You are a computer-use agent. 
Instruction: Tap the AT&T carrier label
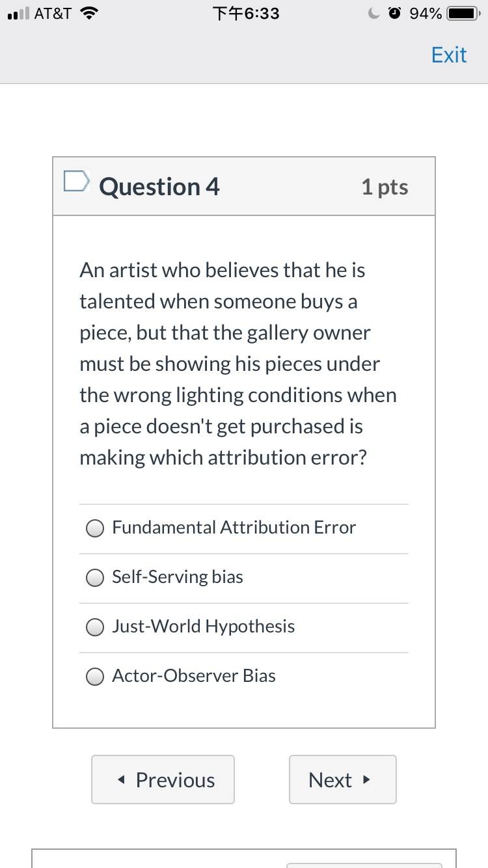coord(53,13)
